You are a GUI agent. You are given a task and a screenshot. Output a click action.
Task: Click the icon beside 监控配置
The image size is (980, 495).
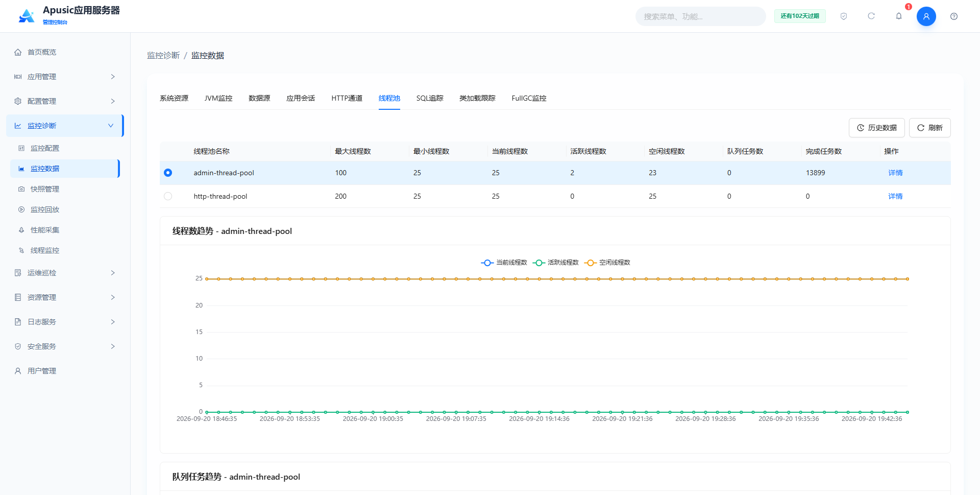(21, 148)
